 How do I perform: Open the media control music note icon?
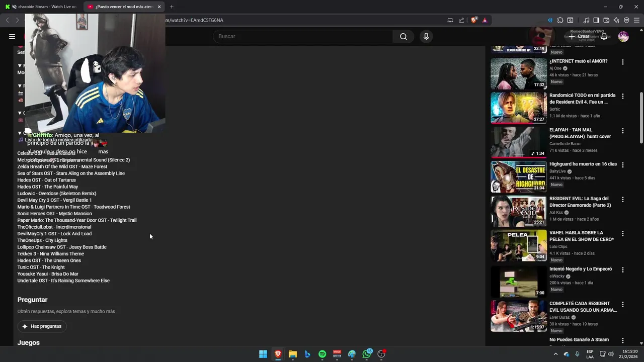point(586,20)
